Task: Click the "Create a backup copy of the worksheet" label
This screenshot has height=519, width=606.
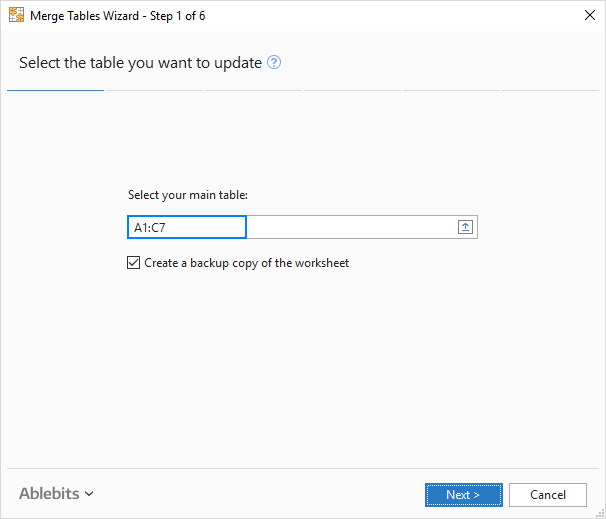Action: 246,263
